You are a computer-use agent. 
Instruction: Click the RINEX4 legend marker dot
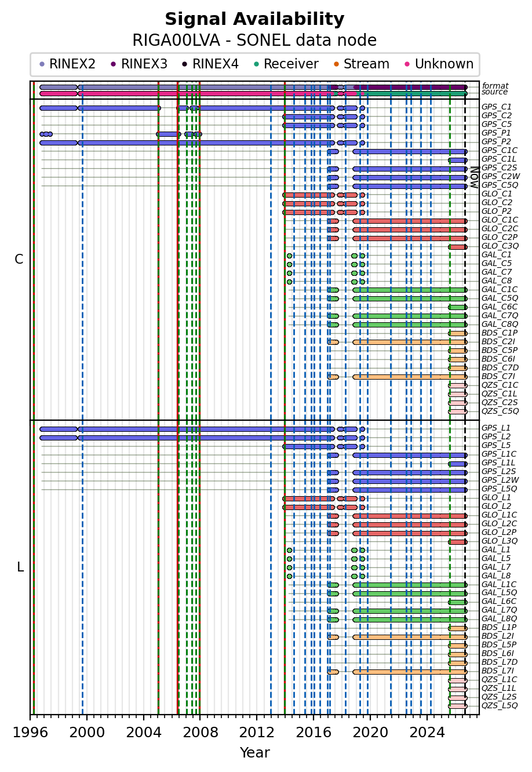coord(184,64)
